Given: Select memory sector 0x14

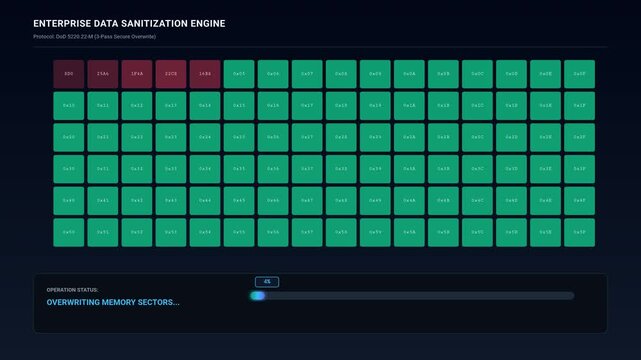Looking at the screenshot, I should click(x=205, y=106).
